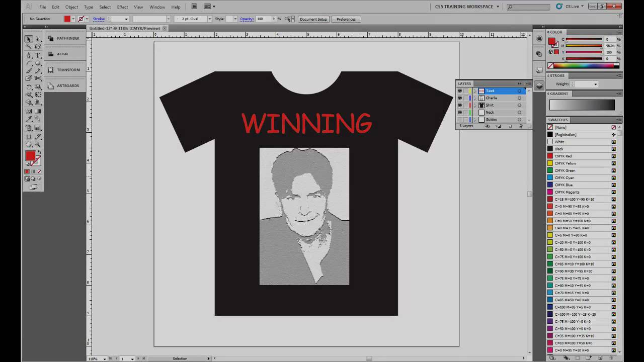Expand the Shirt layer disclosure triangle
This screenshot has height=362, width=644.
point(474,105)
